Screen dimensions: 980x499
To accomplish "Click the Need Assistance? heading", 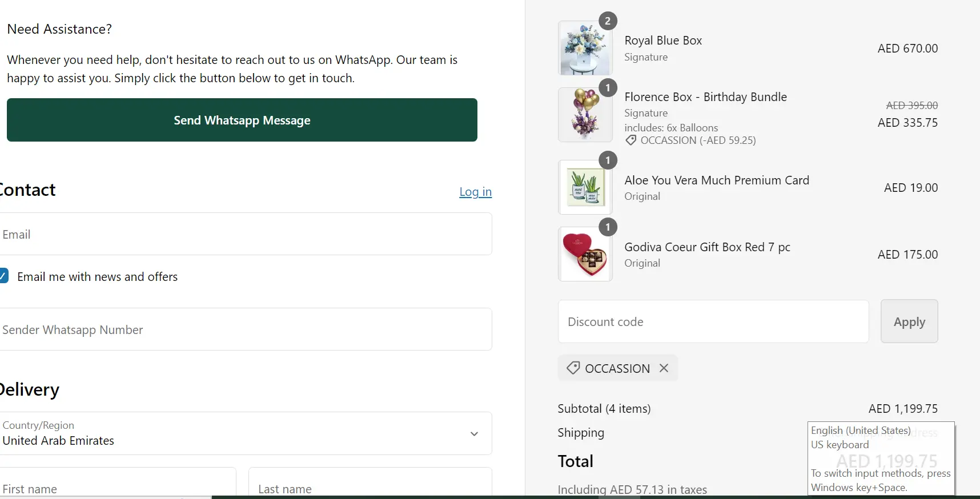I will pos(59,29).
